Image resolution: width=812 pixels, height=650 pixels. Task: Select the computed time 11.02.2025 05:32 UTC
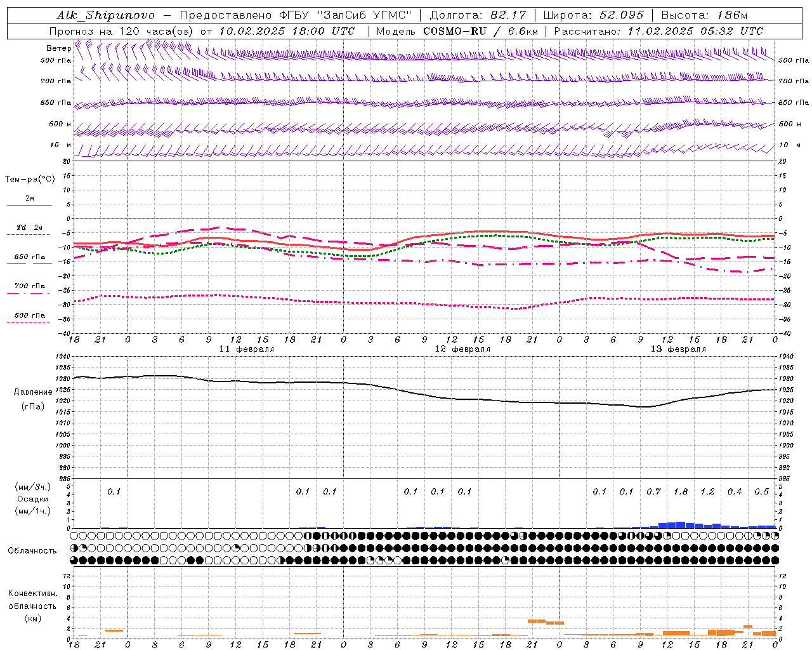coord(695,31)
